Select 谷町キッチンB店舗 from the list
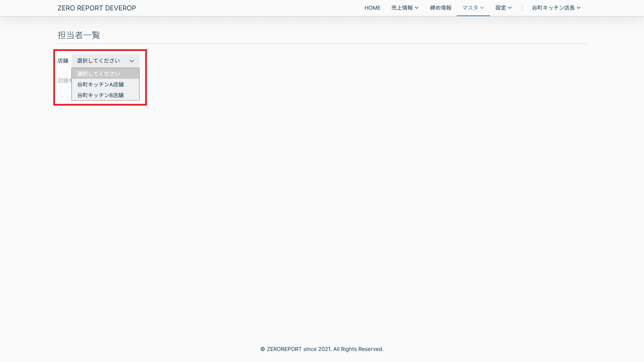Image resolution: width=644 pixels, height=362 pixels. (x=100, y=95)
